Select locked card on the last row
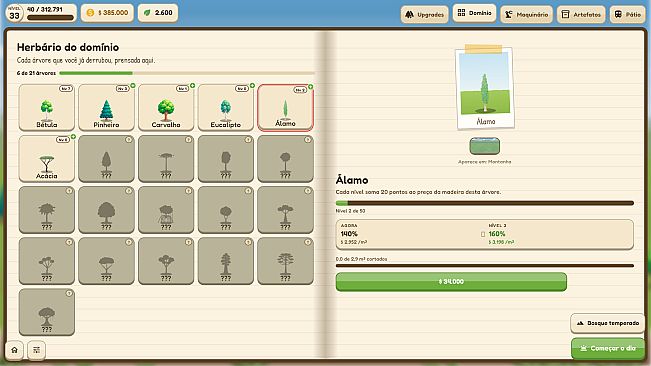 [46, 312]
